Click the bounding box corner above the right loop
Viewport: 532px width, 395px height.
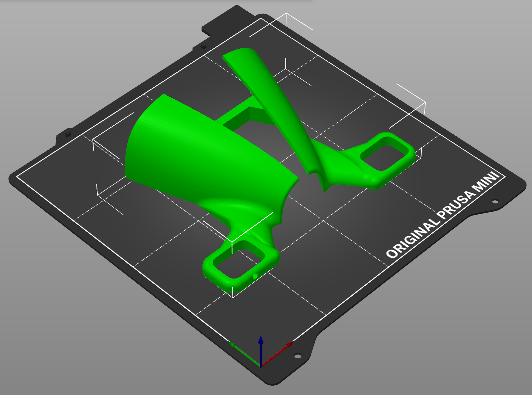click(425, 103)
